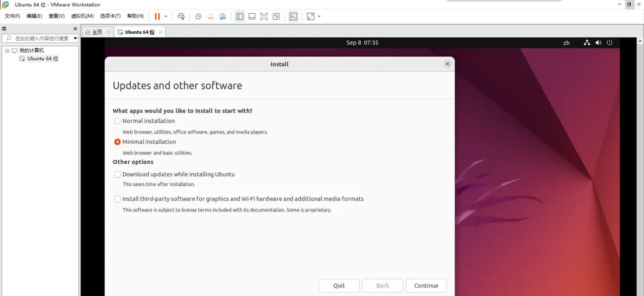
Task: Click the Continue button
Action: pos(426,285)
